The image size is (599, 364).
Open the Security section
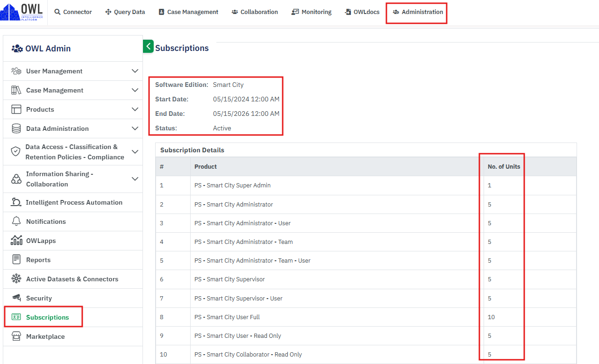coord(73,298)
